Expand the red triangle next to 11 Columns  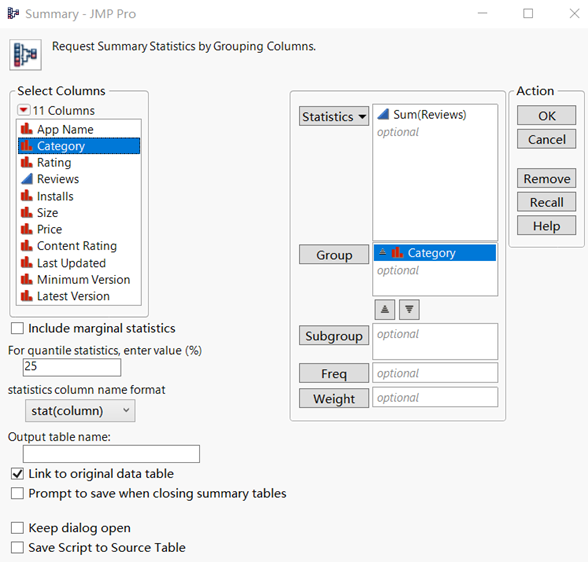tap(23, 110)
